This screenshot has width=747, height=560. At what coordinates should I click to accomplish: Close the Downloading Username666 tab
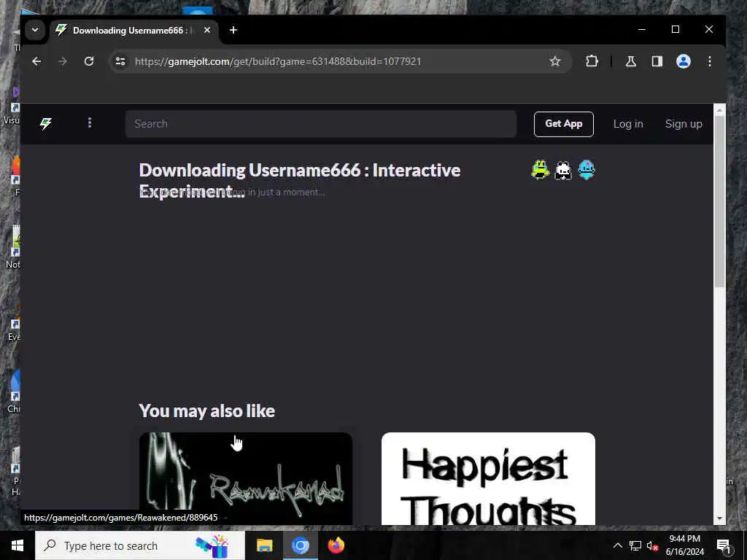207,30
